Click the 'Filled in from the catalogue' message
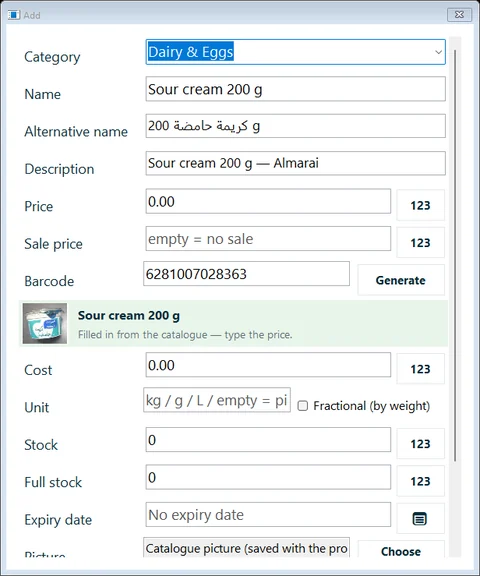 (185, 335)
